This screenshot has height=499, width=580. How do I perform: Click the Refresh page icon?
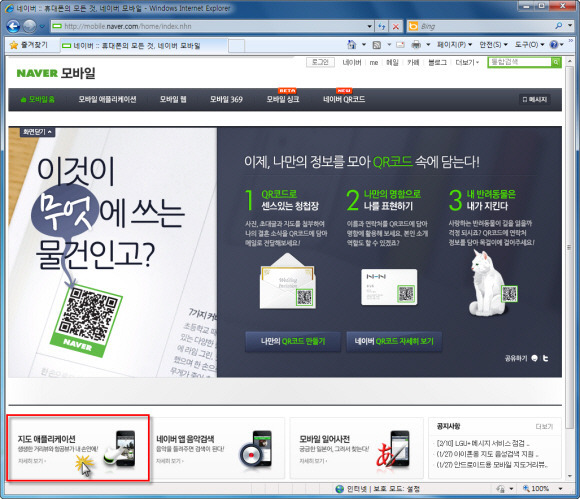[x=382, y=26]
